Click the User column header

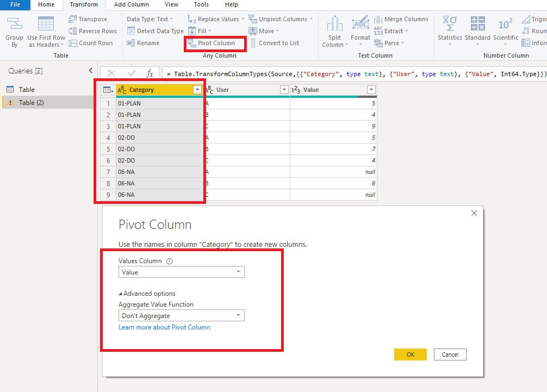pyautogui.click(x=246, y=90)
